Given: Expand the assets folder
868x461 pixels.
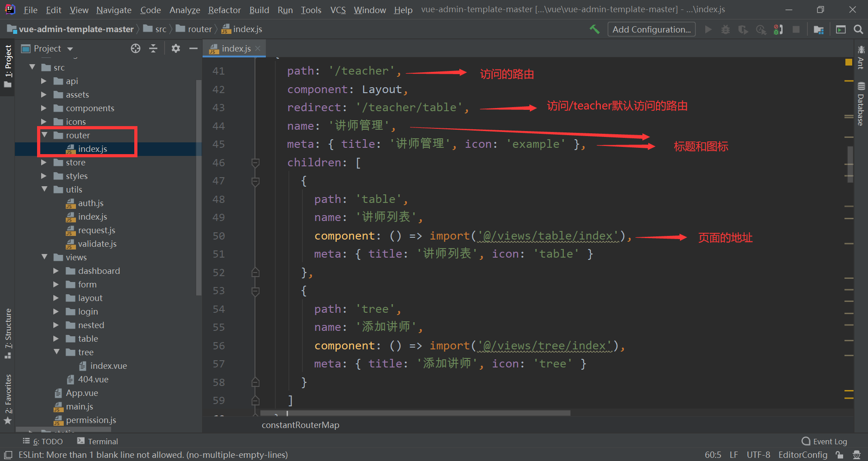Looking at the screenshot, I should 44,94.
